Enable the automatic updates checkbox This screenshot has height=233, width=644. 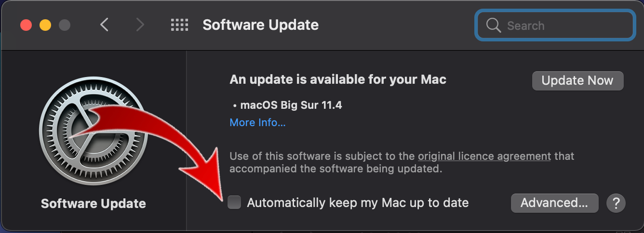click(x=234, y=203)
